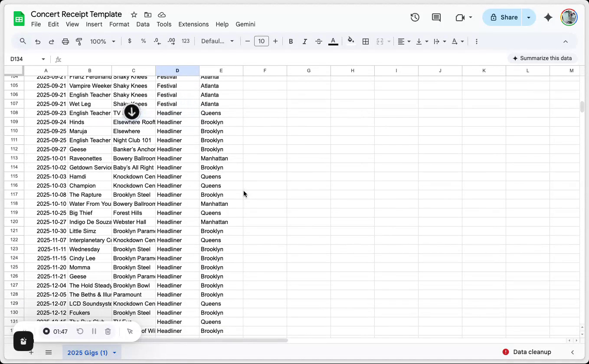Screen dimensions: 589x364
Task: Click the merge cells icon
Action: [380, 42]
